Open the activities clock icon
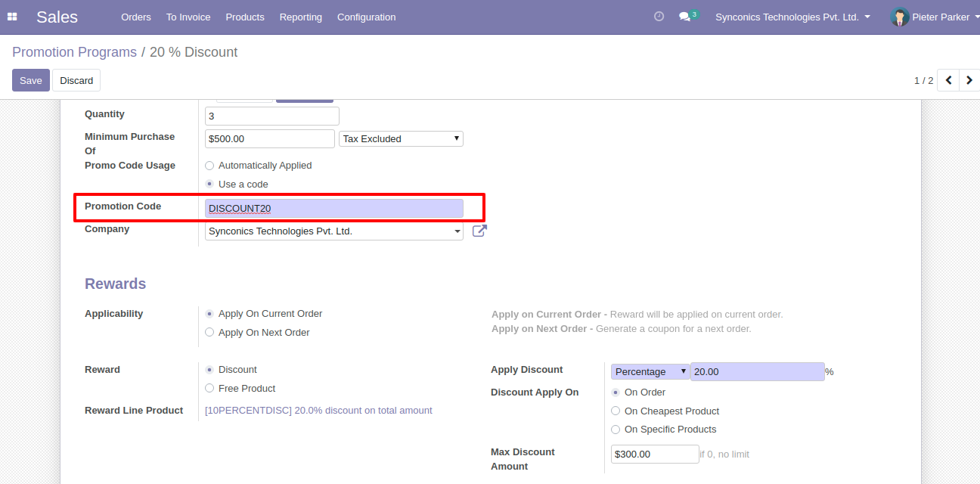The height and width of the screenshot is (484, 980). pos(659,17)
